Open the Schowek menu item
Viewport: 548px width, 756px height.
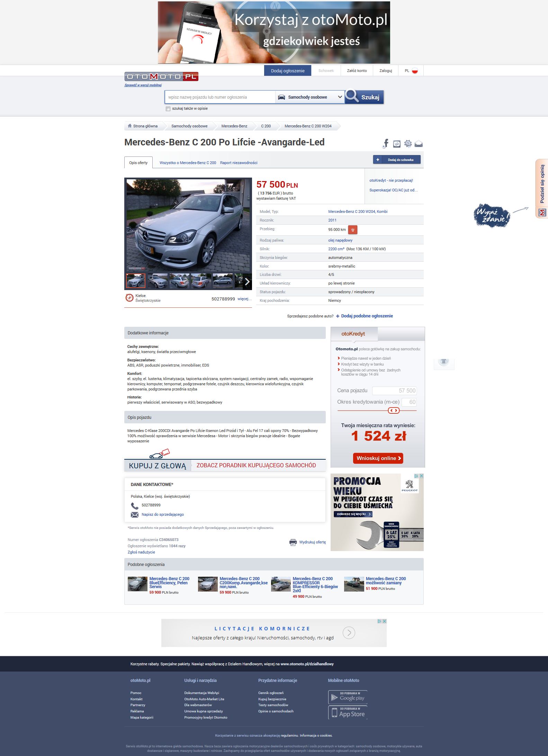click(326, 71)
